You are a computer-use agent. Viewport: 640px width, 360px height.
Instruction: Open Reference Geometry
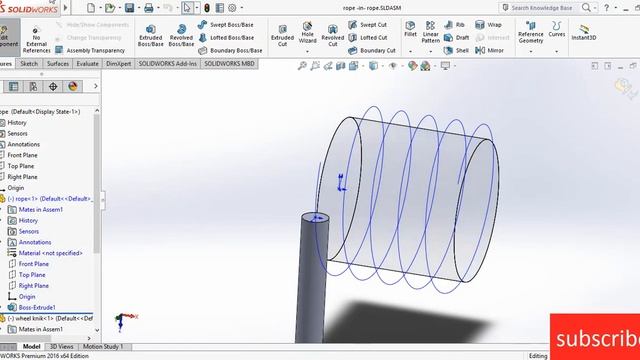(531, 32)
